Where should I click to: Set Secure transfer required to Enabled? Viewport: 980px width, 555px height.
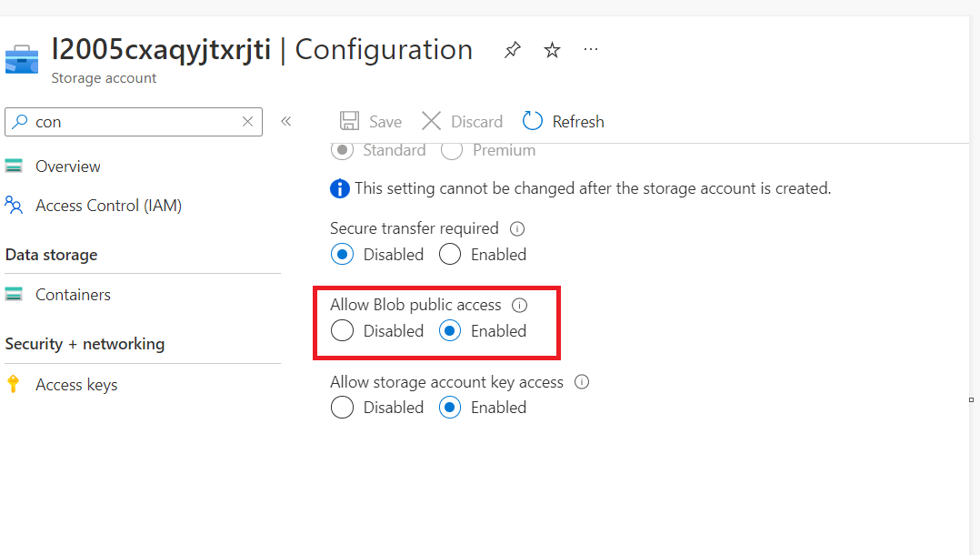pyautogui.click(x=450, y=255)
